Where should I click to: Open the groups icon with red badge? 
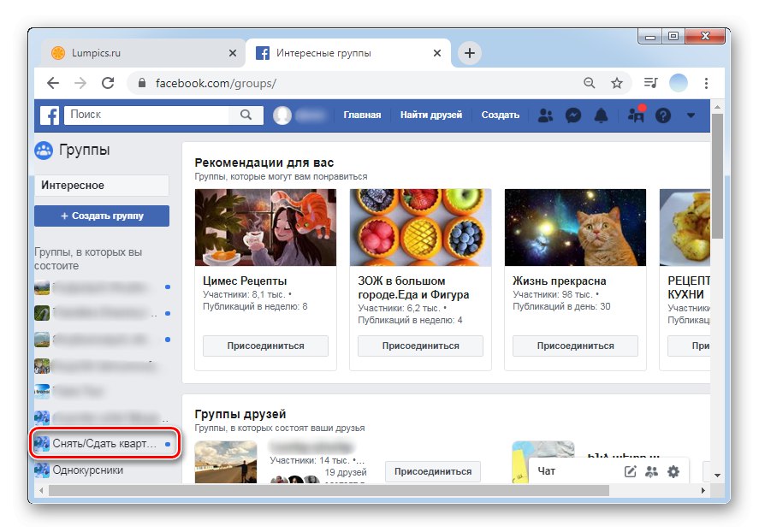[636, 114]
